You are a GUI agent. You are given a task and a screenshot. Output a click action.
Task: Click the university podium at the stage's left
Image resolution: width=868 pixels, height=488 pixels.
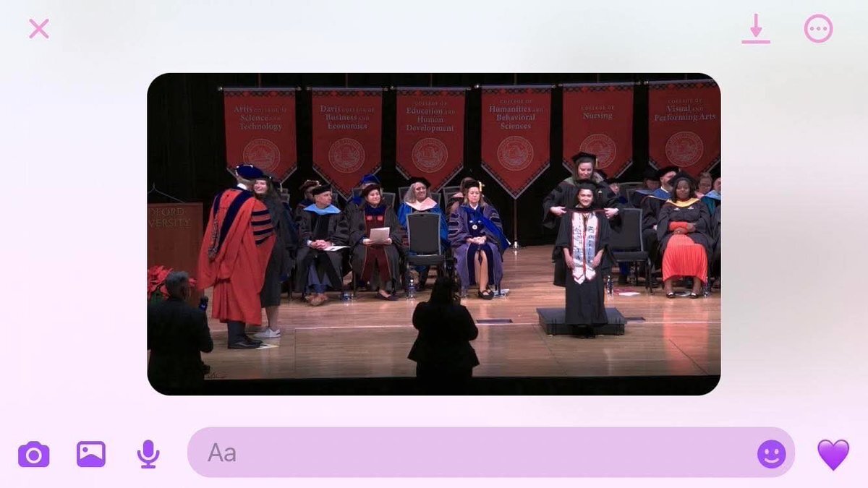(174, 236)
